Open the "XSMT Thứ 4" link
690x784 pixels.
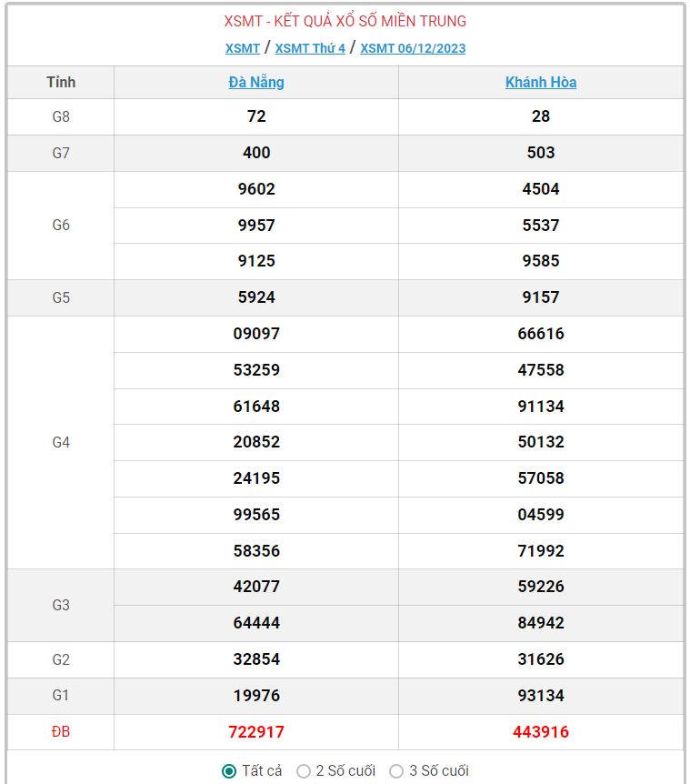310,48
